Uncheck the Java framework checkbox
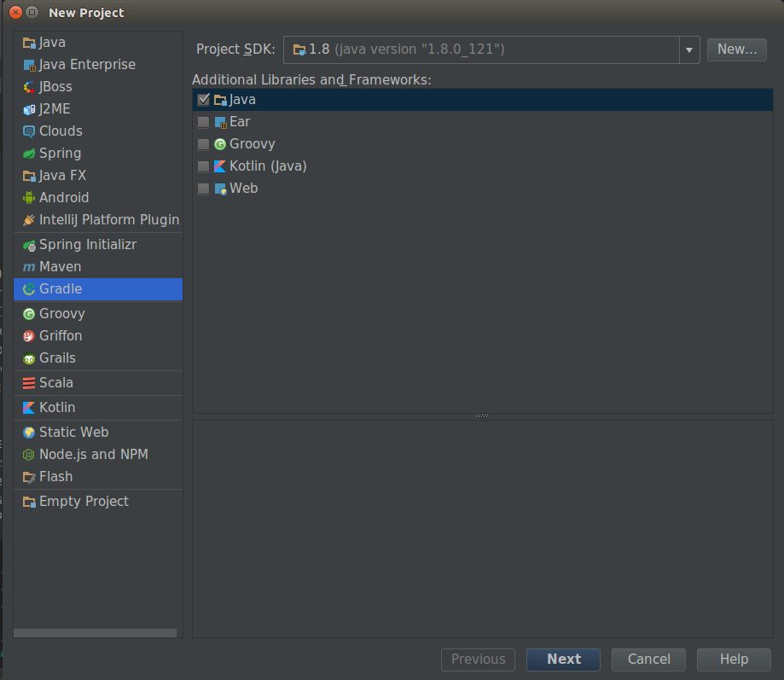Viewport: 784px width, 680px height. (x=203, y=100)
